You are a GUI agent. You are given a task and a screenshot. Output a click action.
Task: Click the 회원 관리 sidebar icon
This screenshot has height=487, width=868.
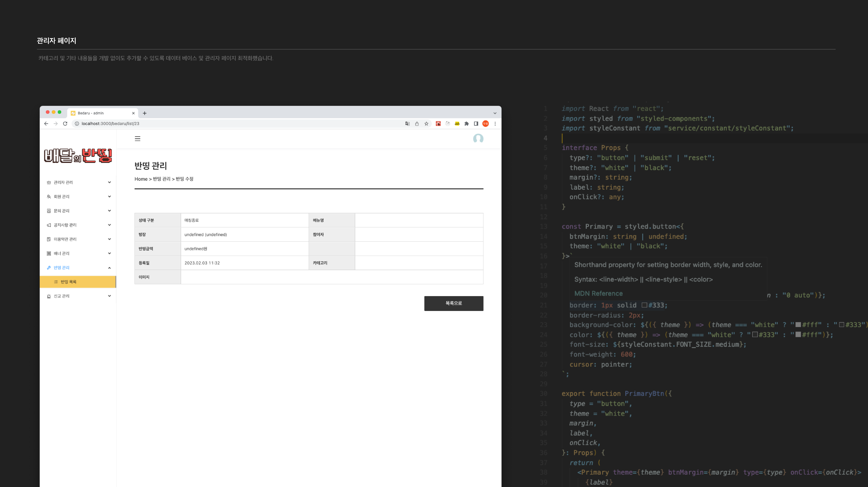pos(49,196)
